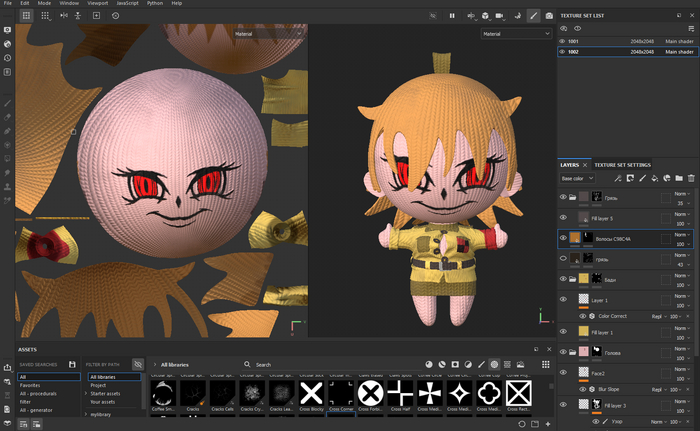Image resolution: width=700 pixels, height=431 pixels.
Task: Switch to Texture Set Settings tab
Action: point(622,165)
